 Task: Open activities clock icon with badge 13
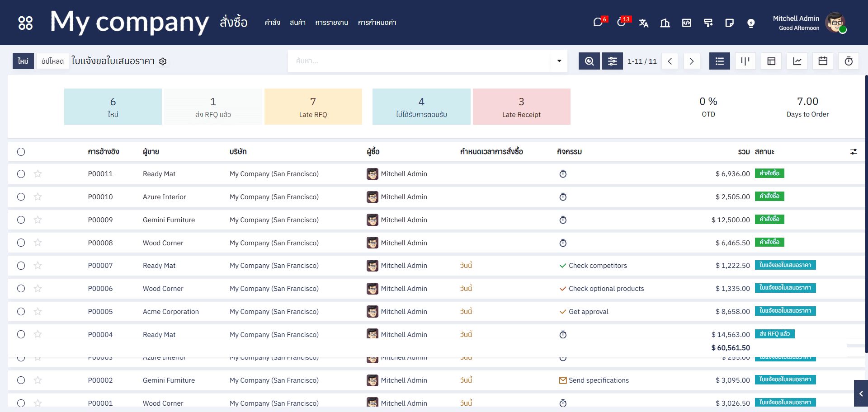622,23
